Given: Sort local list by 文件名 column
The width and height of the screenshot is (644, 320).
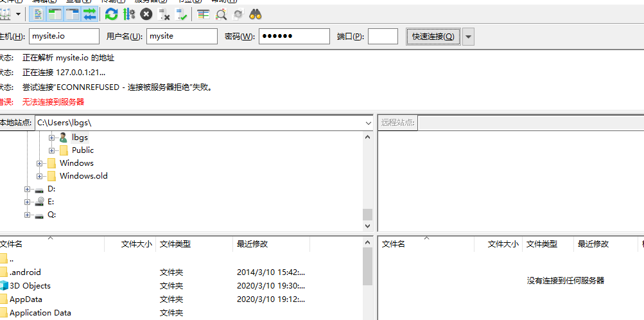Looking at the screenshot, I should tap(52, 244).
